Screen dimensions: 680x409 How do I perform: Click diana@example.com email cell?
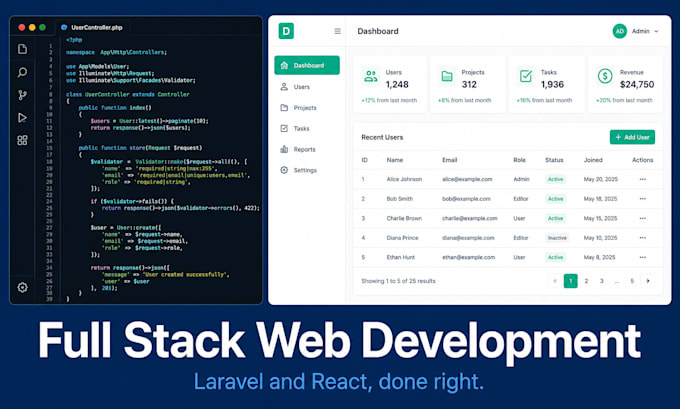point(468,238)
